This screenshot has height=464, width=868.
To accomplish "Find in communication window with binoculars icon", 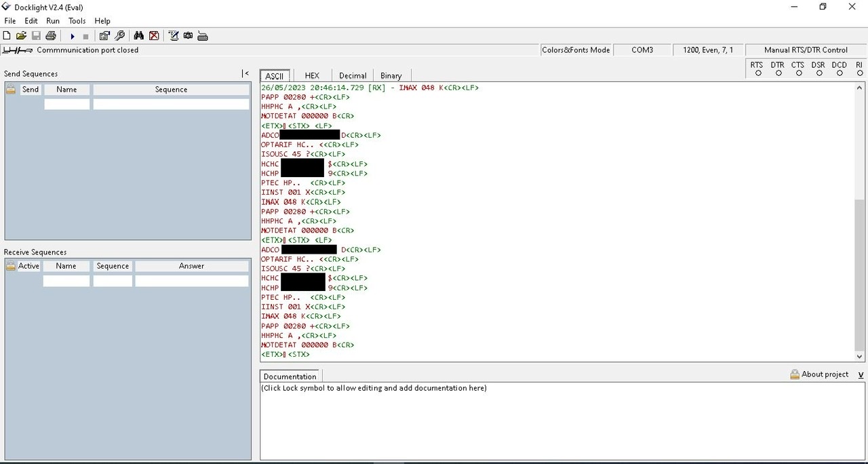I will click(x=139, y=36).
